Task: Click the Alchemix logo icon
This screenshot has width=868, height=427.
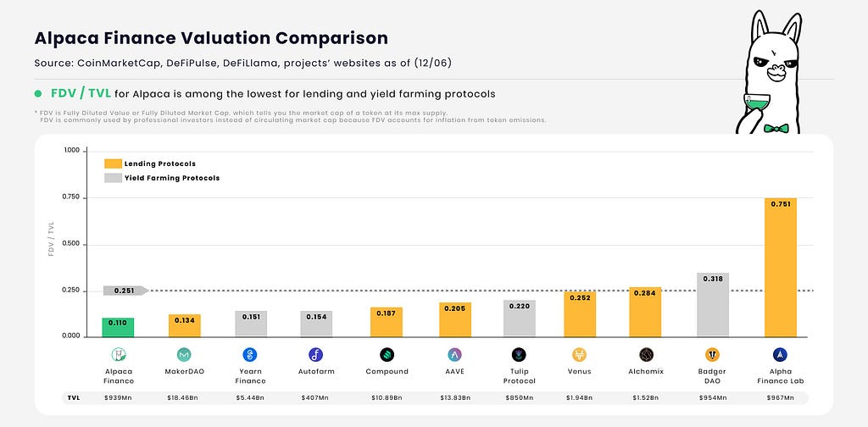Action: tap(645, 354)
